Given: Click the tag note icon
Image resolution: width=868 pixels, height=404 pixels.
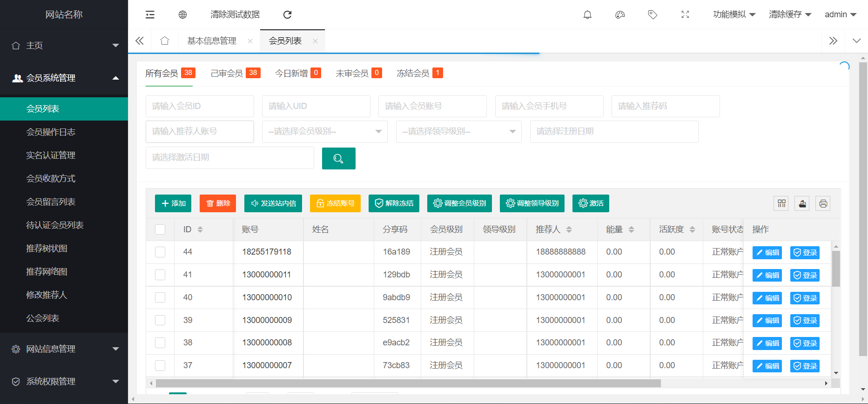Looking at the screenshot, I should (x=653, y=14).
